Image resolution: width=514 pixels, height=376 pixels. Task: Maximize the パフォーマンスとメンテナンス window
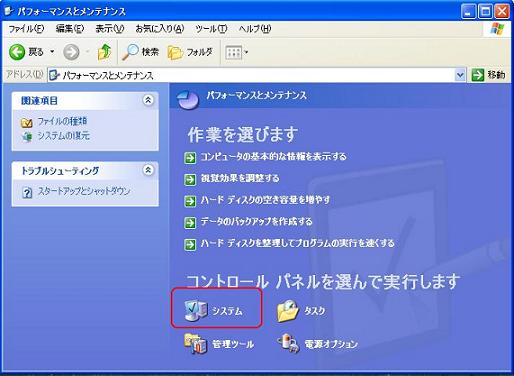(x=485, y=12)
